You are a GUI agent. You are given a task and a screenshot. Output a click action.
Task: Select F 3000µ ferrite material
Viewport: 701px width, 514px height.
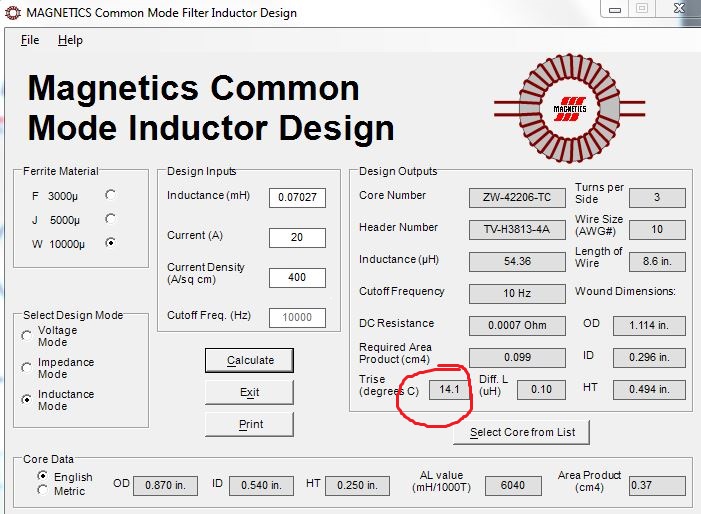tap(110, 195)
